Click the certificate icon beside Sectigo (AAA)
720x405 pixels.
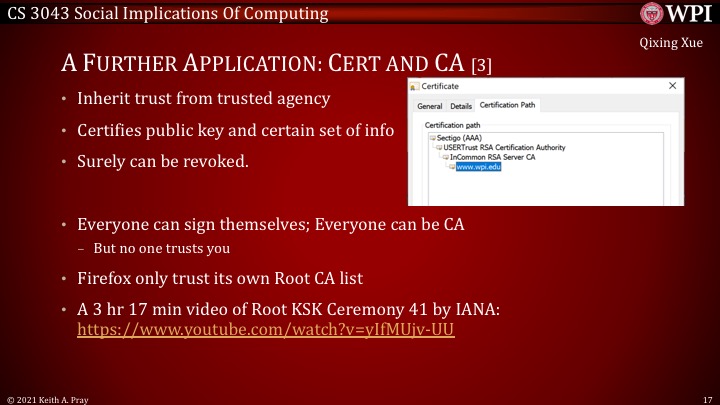coord(430,137)
